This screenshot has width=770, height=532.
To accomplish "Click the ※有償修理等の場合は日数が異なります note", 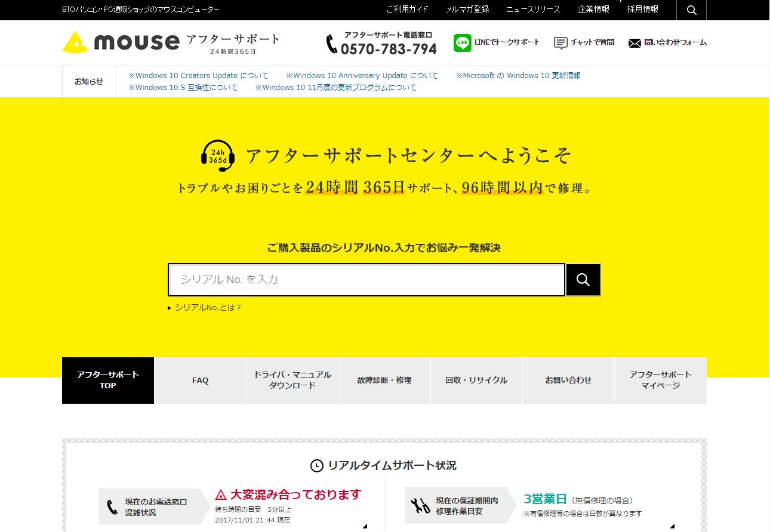I will pyautogui.click(x=583, y=513).
